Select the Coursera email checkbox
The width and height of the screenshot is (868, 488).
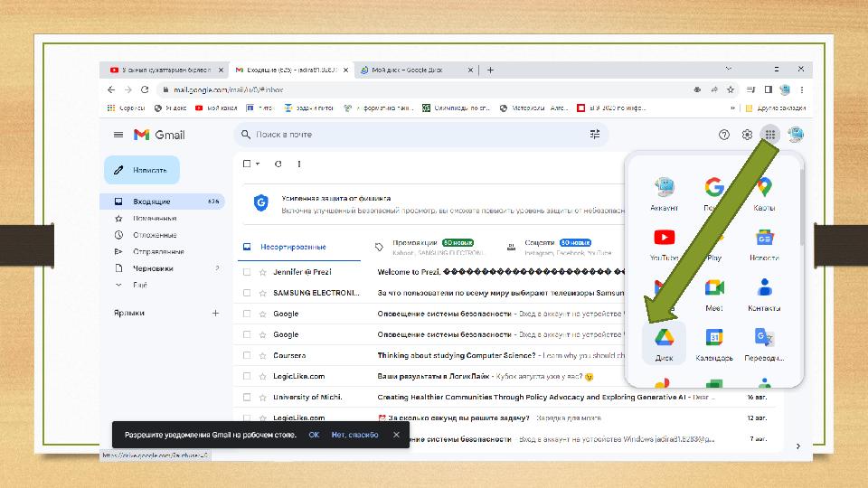(x=247, y=355)
